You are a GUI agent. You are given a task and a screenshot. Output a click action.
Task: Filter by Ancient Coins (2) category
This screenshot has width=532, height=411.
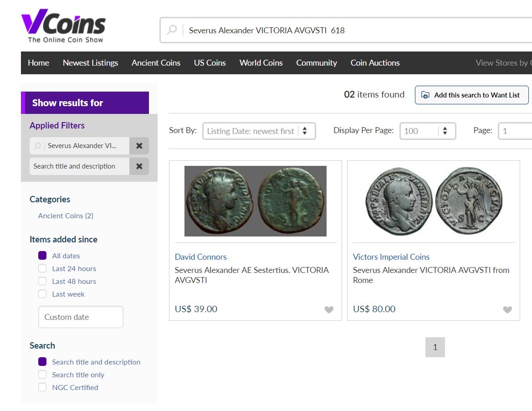pos(66,216)
